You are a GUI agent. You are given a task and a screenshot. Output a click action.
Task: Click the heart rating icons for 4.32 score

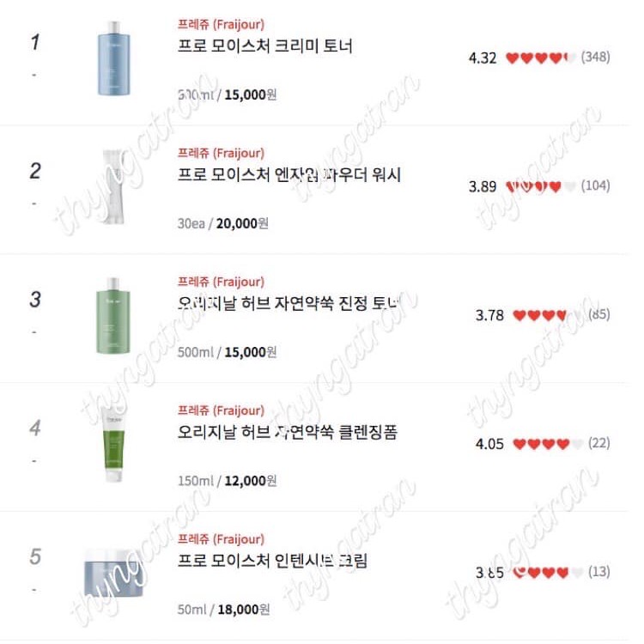coord(541,58)
